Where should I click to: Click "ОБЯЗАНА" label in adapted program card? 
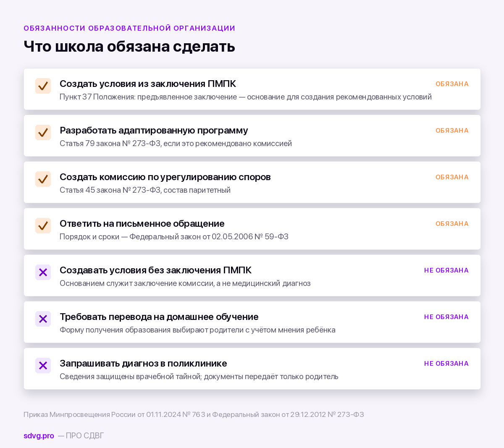452,131
